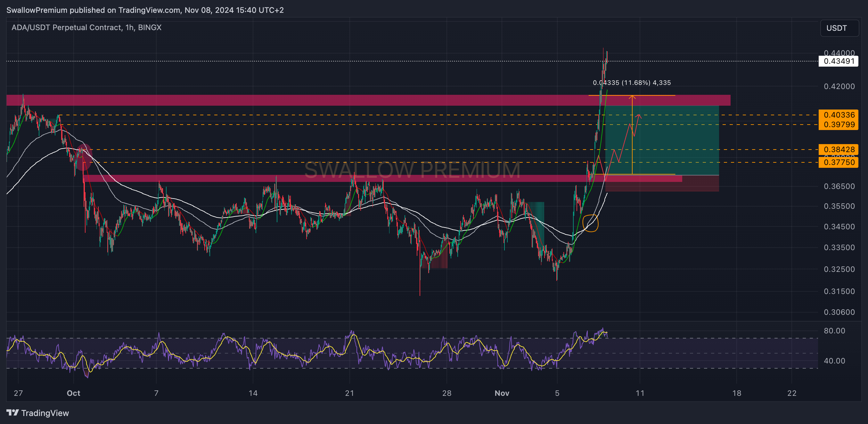Click the ADA/USDT Perpetual Contract title

86,28
